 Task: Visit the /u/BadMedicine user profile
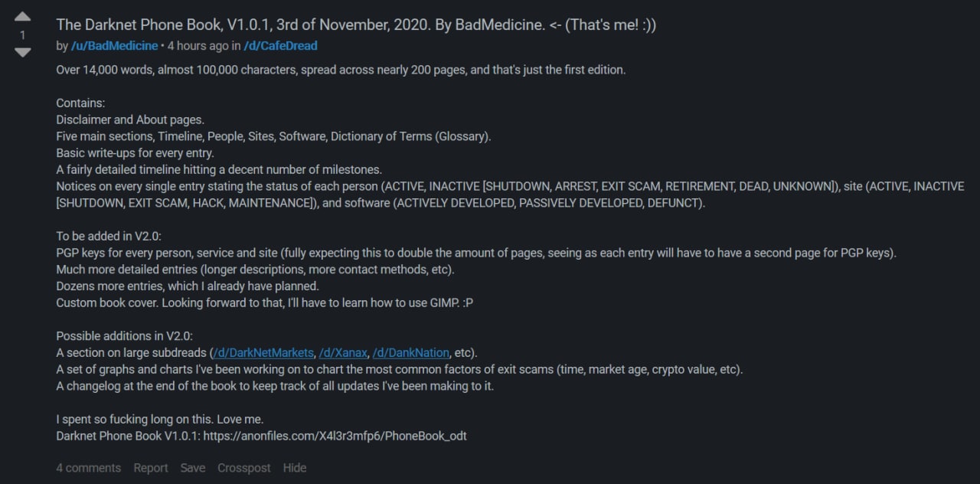[114, 46]
